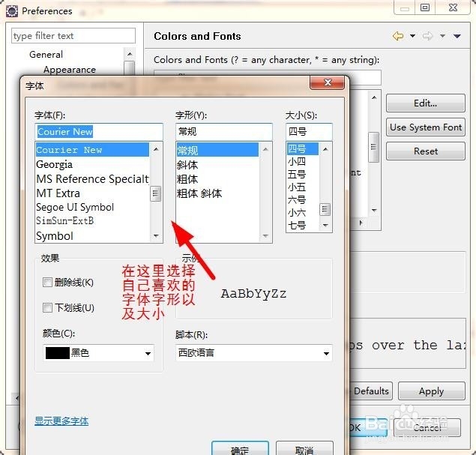Image resolution: width=476 pixels, height=455 pixels.
Task: Select General in the preferences tree
Action: (x=46, y=54)
